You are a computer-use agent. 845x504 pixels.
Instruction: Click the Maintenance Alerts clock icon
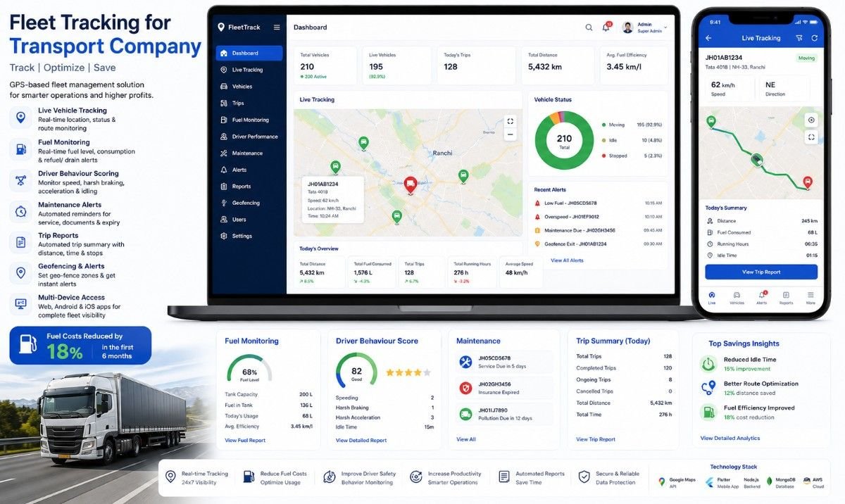(20, 210)
